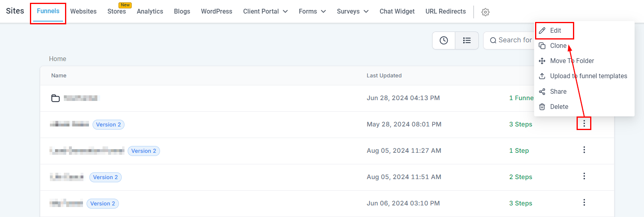The height and width of the screenshot is (217, 644).
Task: Select Move To Folder option
Action: (572, 61)
